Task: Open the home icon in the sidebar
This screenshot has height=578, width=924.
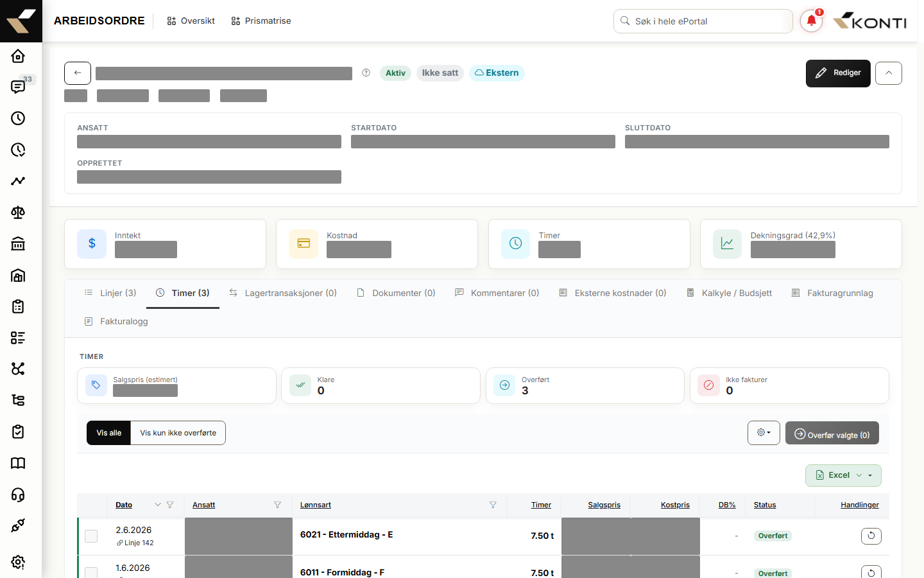Action: coord(18,56)
